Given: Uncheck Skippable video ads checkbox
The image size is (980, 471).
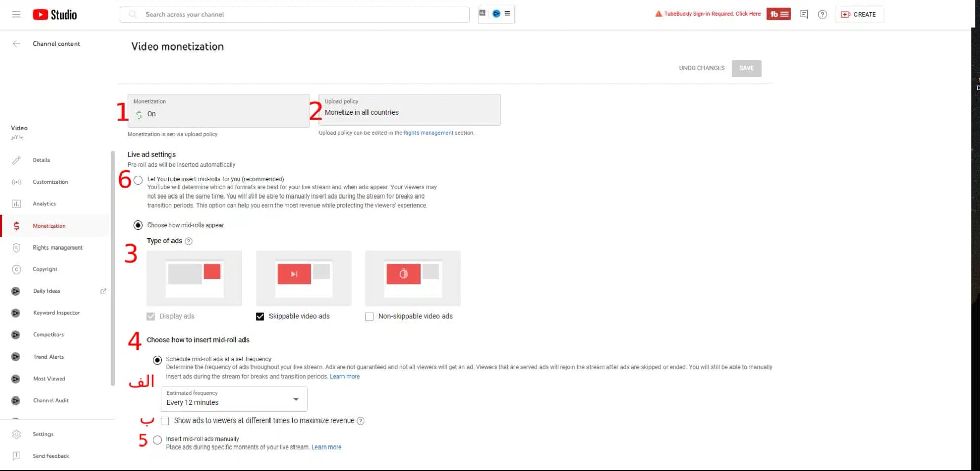Looking at the screenshot, I should tap(260, 317).
